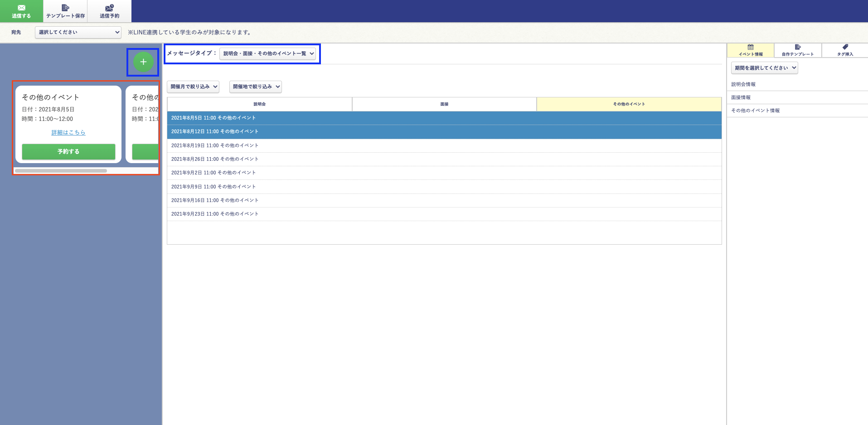
Task: Filter by event location dropdown
Action: (x=256, y=87)
